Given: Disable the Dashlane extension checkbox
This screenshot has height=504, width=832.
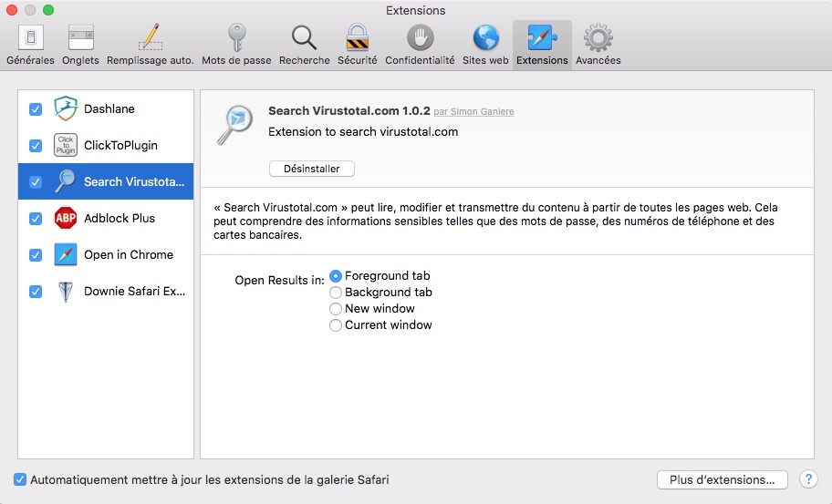Looking at the screenshot, I should pyautogui.click(x=36, y=109).
